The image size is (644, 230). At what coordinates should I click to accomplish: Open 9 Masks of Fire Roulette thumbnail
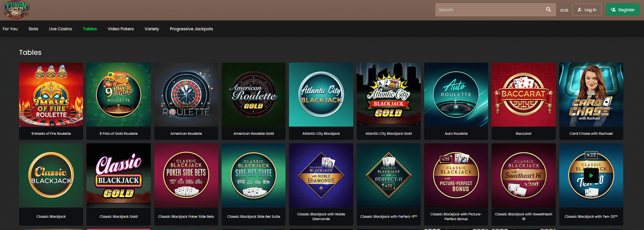coord(51,95)
